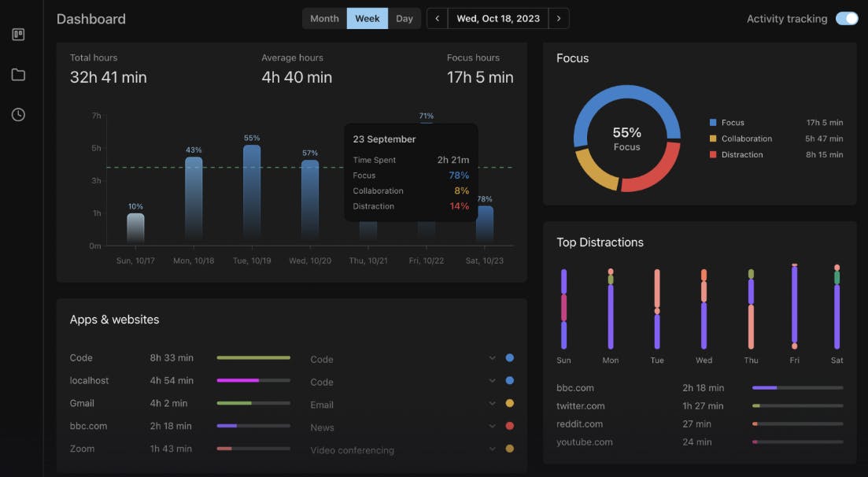This screenshot has height=477, width=868.
Task: Click Zoom in Apps & websites list
Action: tap(82, 449)
